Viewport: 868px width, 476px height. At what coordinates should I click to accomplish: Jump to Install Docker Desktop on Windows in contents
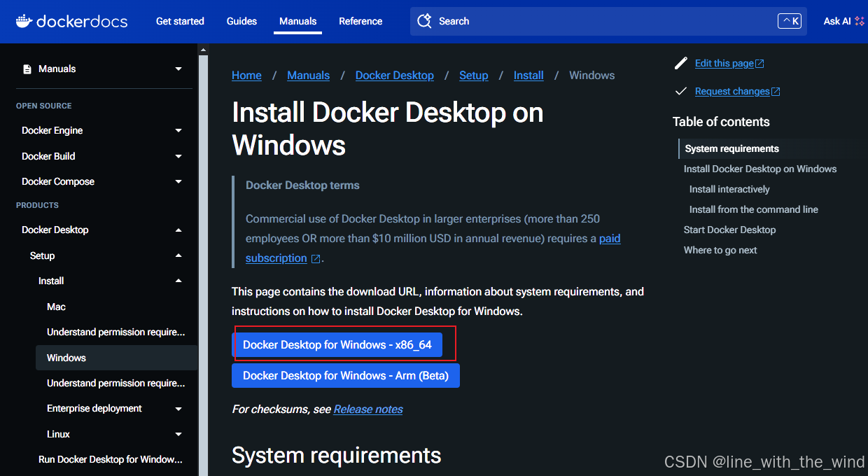click(760, 169)
